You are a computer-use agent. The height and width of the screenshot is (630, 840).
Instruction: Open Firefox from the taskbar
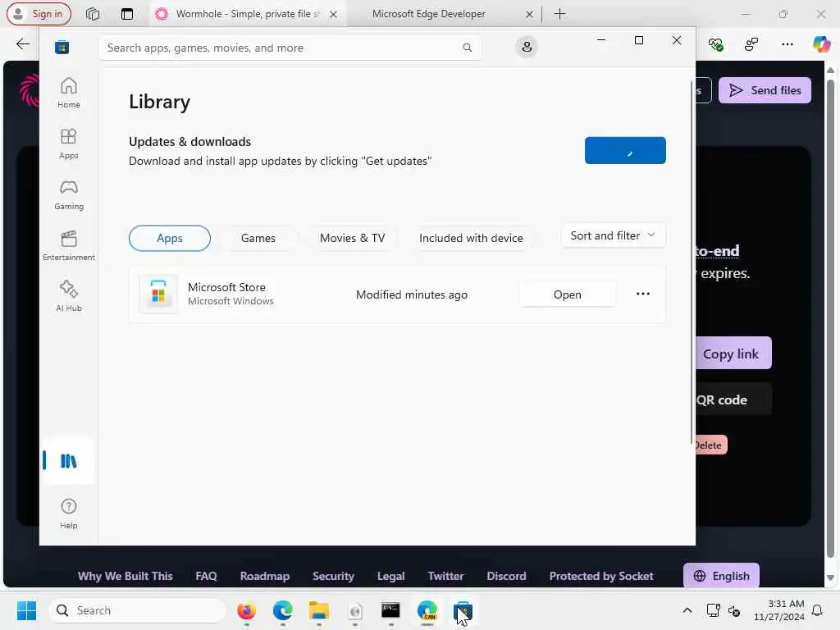click(x=246, y=610)
